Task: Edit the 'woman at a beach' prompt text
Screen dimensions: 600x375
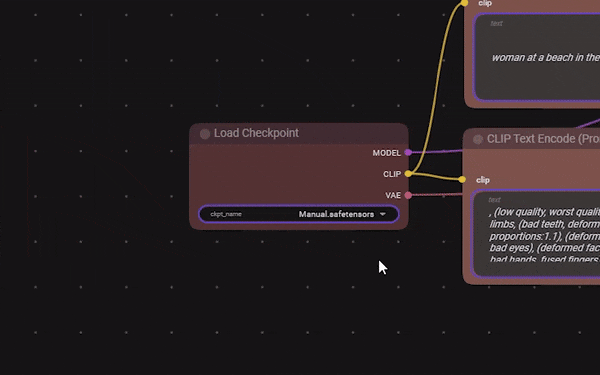Action: pos(537,57)
